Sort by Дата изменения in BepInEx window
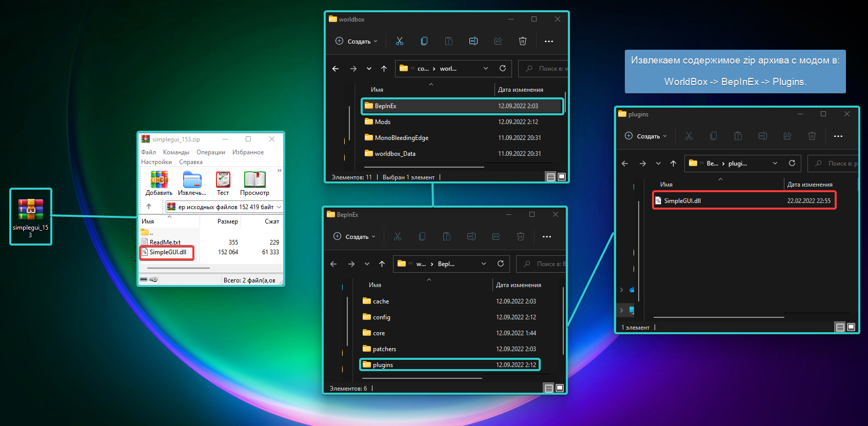The image size is (868, 426). coord(519,285)
